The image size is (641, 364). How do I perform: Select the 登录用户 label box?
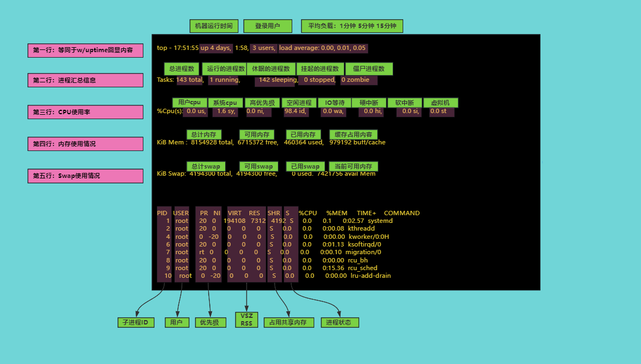tap(267, 26)
